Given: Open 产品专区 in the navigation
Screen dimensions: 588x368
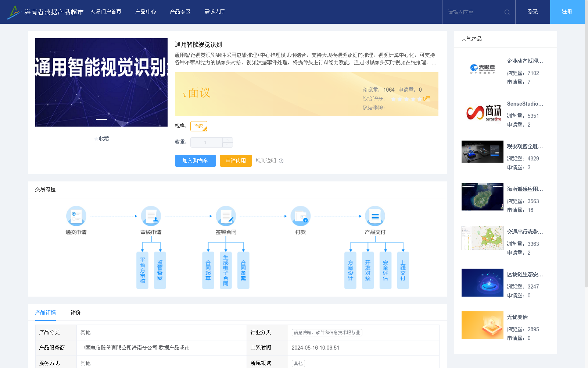Looking at the screenshot, I should (180, 12).
